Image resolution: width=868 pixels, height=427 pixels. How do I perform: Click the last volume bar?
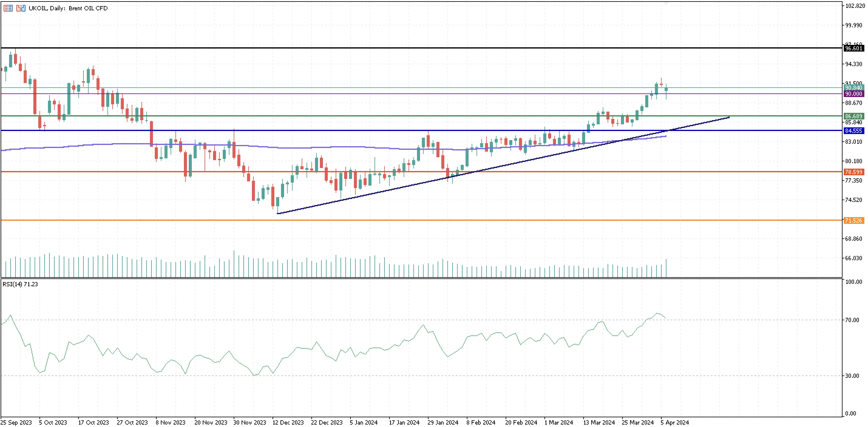(666, 268)
